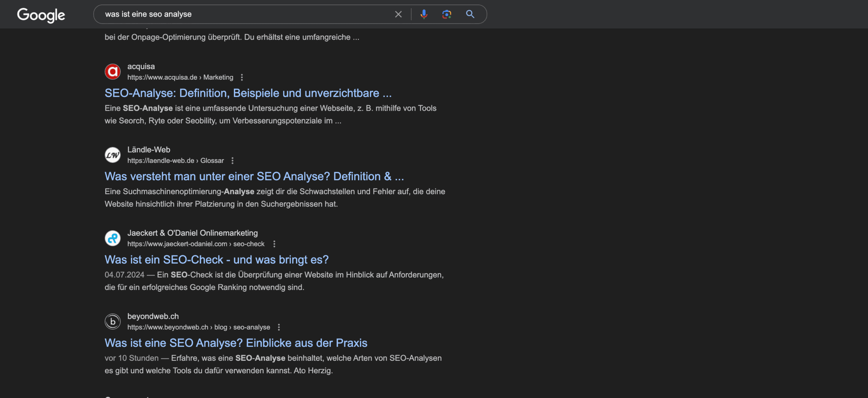
Task: Click the Ländle-Web favicon
Action: click(113, 155)
